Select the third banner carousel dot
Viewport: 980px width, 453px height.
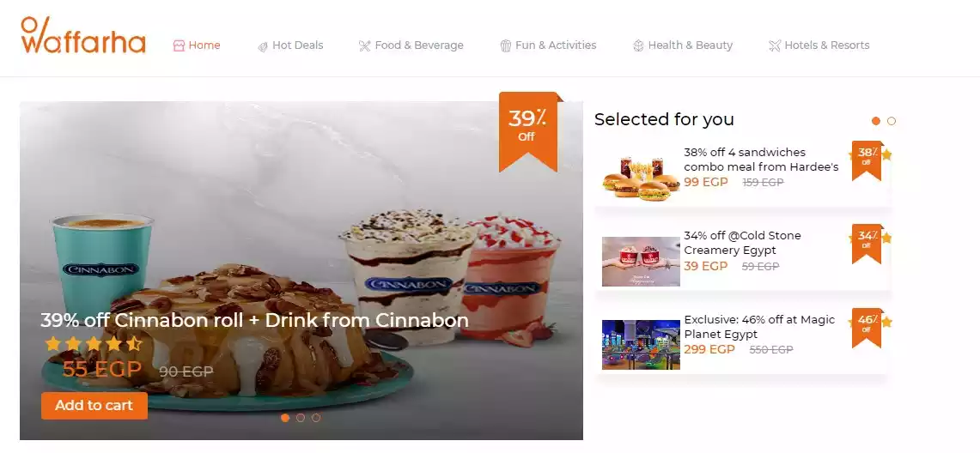pyautogui.click(x=315, y=418)
